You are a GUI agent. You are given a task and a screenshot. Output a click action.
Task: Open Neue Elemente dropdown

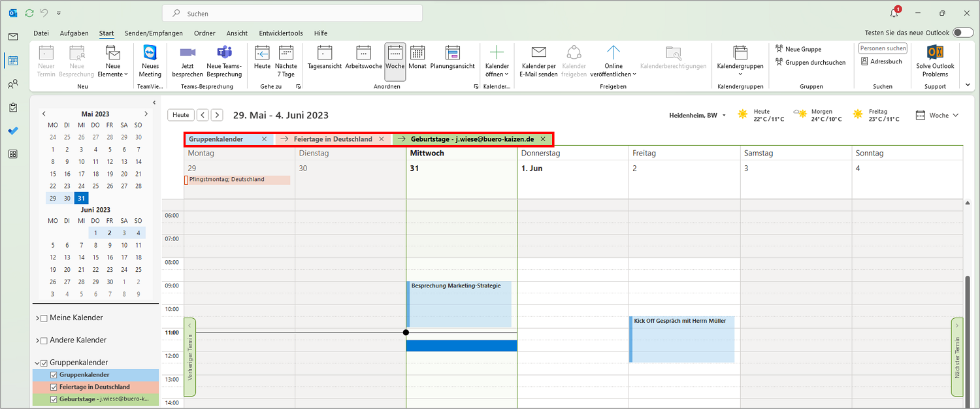coord(113,61)
